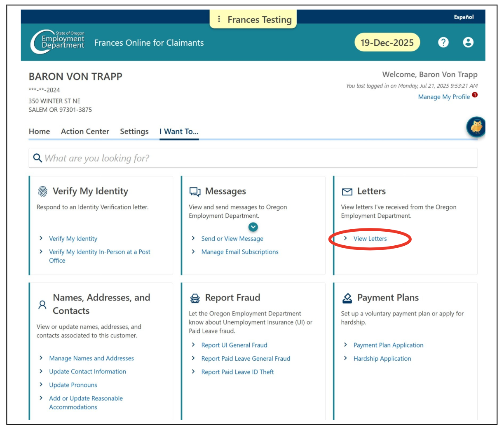Click the 'Frances Online for Claimants' title
This screenshot has width=504, height=430.
coord(149,43)
